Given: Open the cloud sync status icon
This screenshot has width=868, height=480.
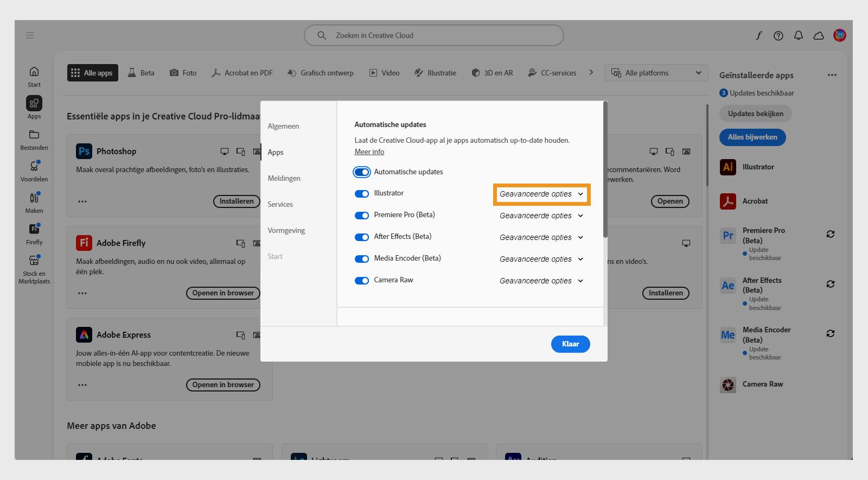Looking at the screenshot, I should click(819, 36).
